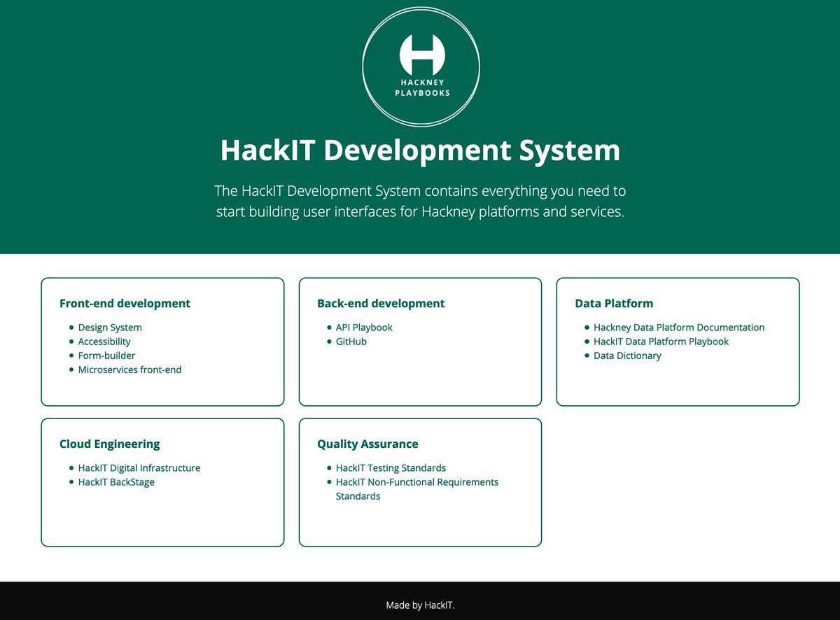Screen dimensions: 840x620
Task: Click the intro paragraph under the title
Action: pyautogui.click(x=420, y=201)
